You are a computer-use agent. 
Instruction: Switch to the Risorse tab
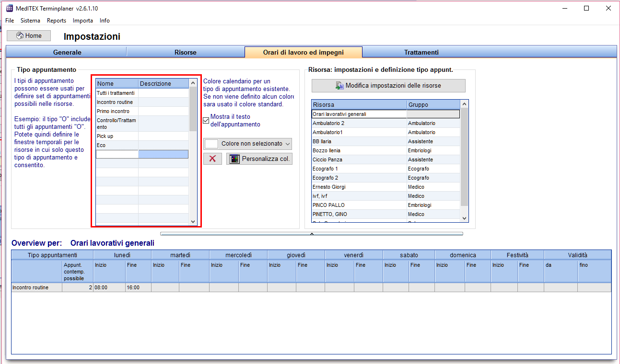pyautogui.click(x=186, y=52)
